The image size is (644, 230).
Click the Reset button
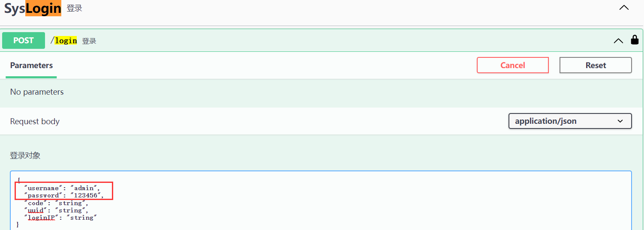point(596,65)
